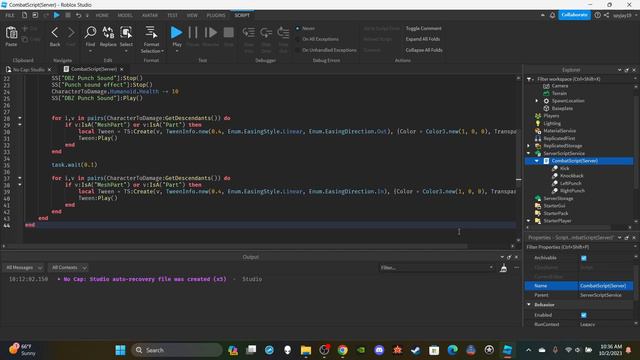Select Terrain in the Explorer tree
Viewport: 640px width, 360px height.
click(559, 93)
